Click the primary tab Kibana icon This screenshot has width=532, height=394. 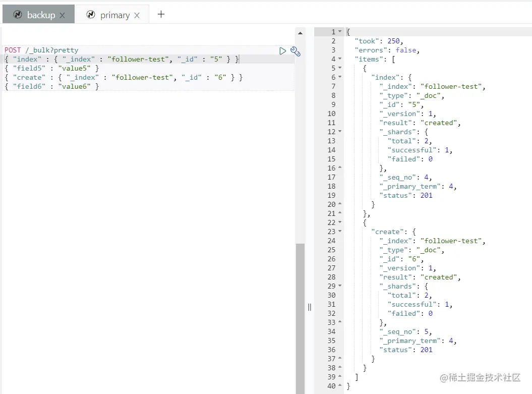click(x=91, y=15)
